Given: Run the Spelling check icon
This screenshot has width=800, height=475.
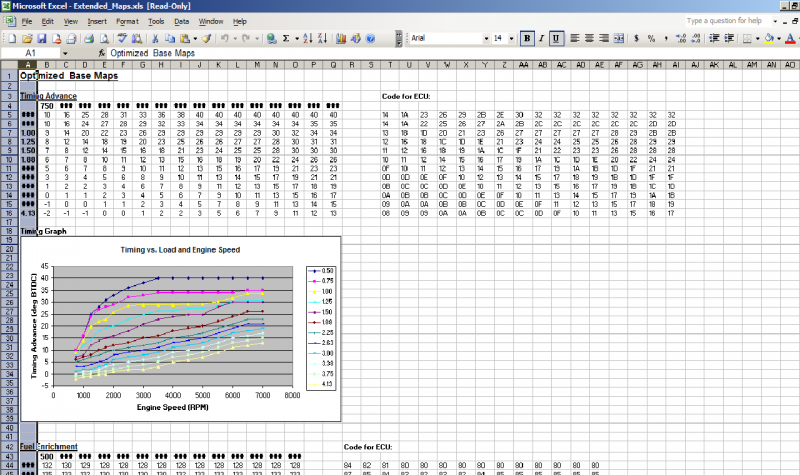Looking at the screenshot, I should 122,38.
